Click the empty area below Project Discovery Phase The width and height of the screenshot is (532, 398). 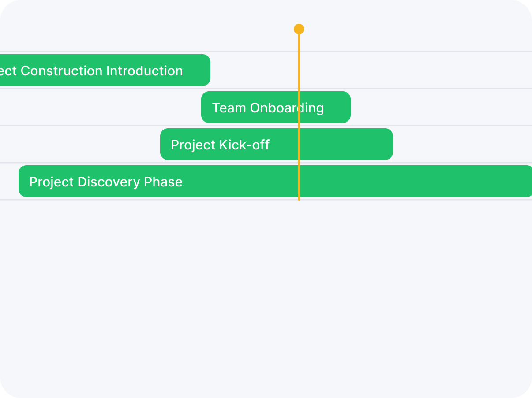pyautogui.click(x=265, y=286)
